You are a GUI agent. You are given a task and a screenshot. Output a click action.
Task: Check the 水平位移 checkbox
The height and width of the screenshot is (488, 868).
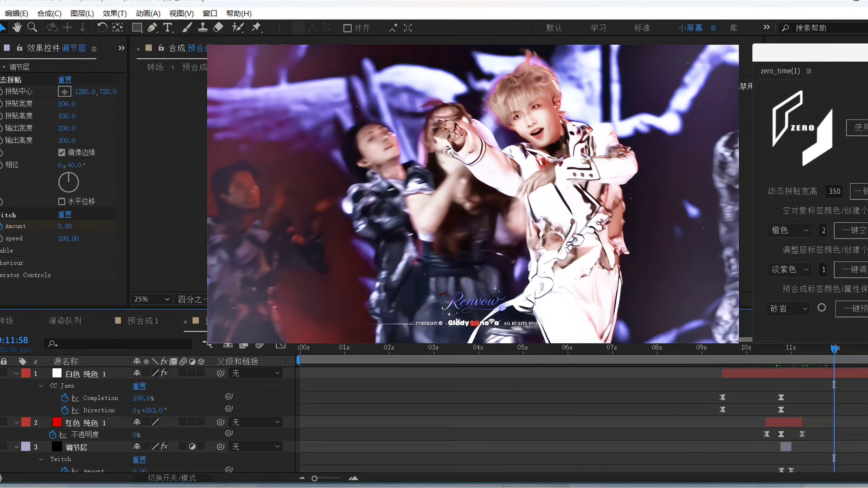61,202
